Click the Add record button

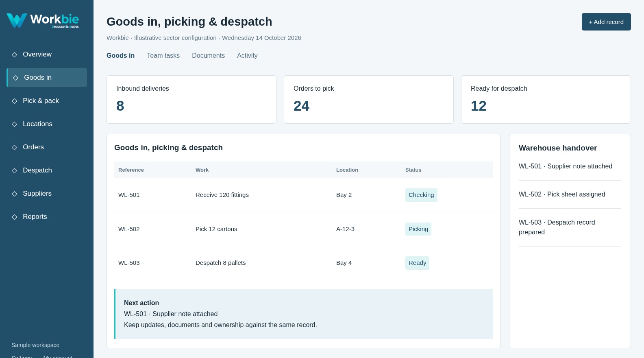[x=606, y=22]
